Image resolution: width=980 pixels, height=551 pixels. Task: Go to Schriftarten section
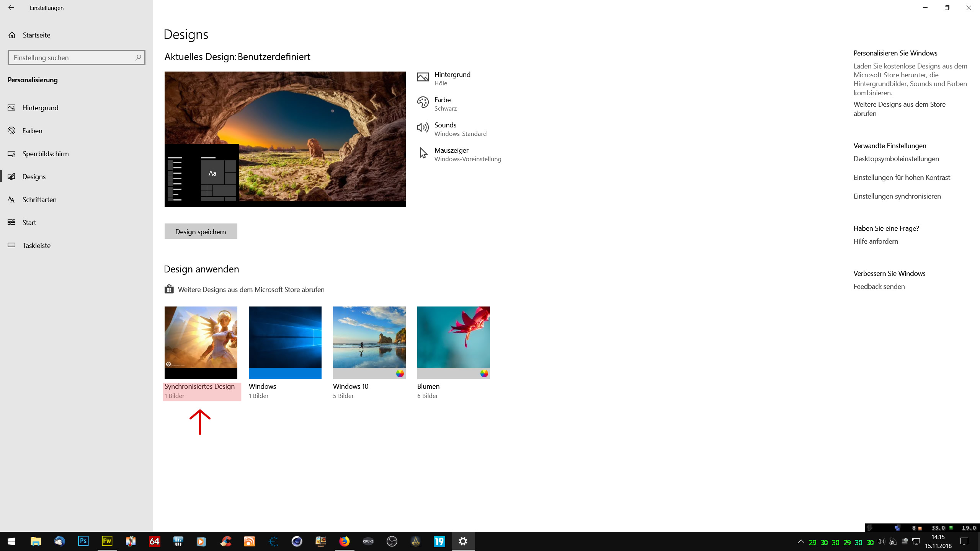click(39, 200)
